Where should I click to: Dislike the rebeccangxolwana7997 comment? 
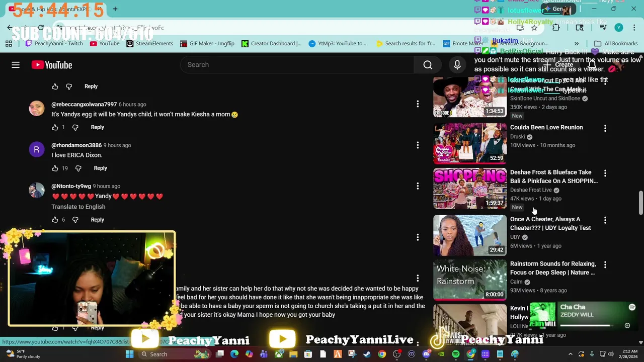point(75,127)
